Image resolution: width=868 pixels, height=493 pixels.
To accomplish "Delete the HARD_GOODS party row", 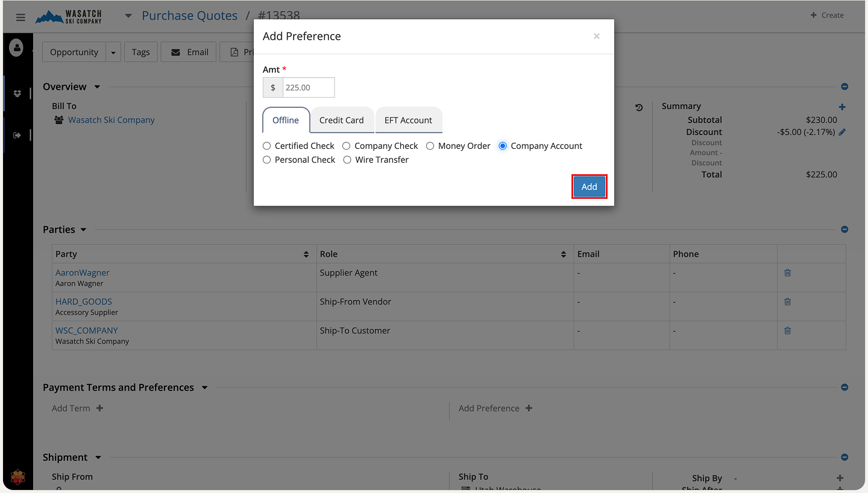I will point(787,302).
